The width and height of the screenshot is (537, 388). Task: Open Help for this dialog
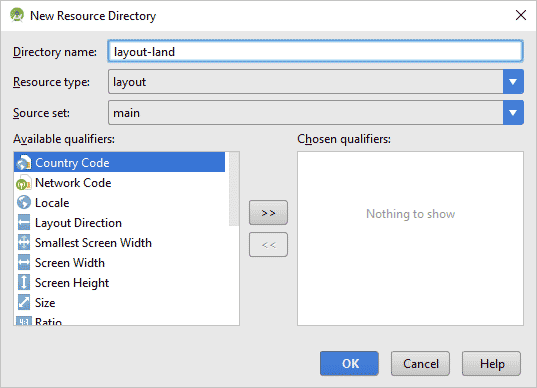click(x=491, y=363)
